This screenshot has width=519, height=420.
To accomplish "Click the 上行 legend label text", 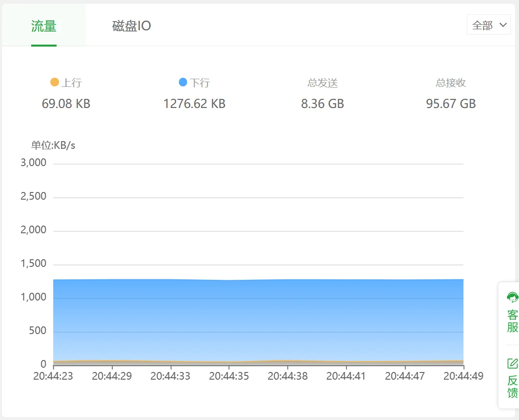I will [71, 83].
